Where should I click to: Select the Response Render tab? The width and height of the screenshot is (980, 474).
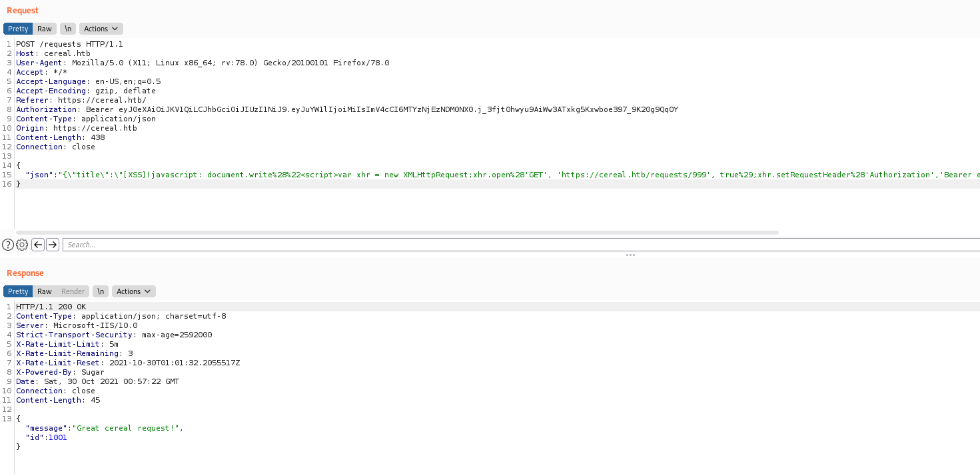[x=73, y=291]
